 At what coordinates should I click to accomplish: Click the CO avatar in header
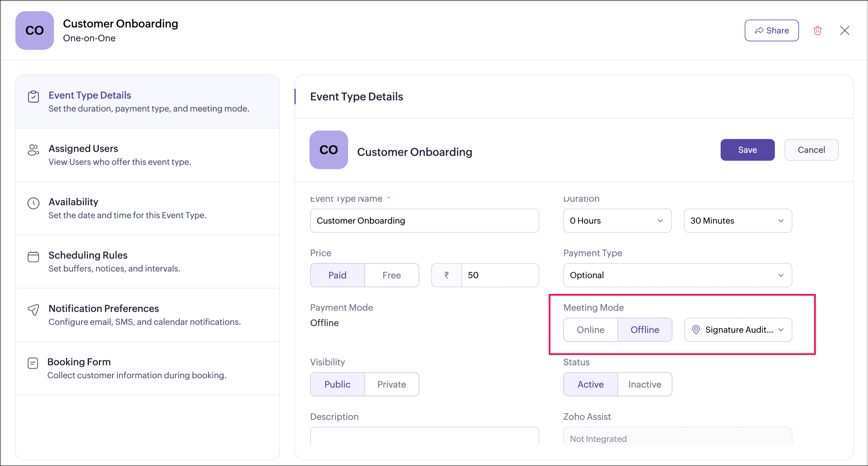coord(34,30)
